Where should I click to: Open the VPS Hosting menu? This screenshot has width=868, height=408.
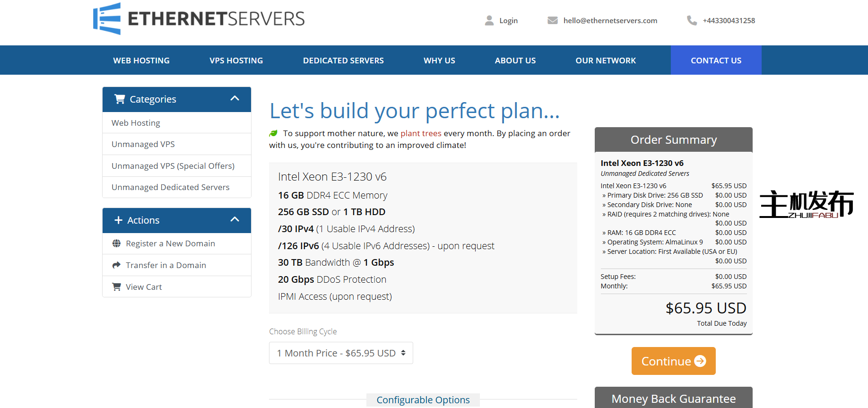236,61
